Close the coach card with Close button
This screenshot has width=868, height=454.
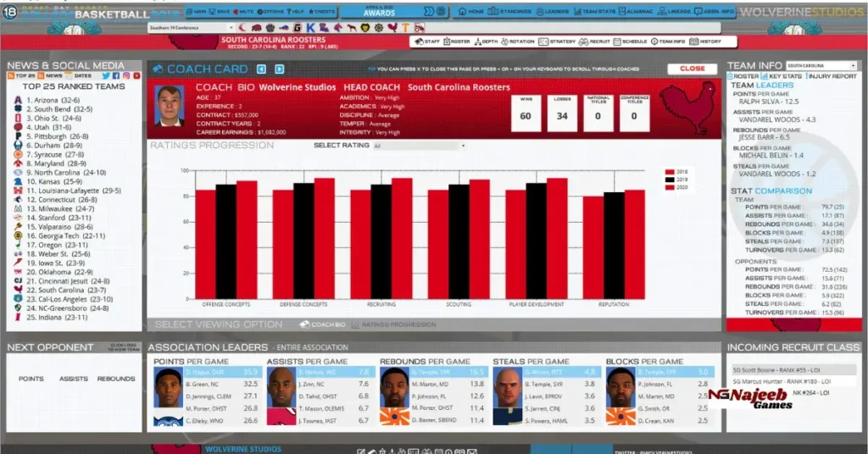click(x=692, y=69)
